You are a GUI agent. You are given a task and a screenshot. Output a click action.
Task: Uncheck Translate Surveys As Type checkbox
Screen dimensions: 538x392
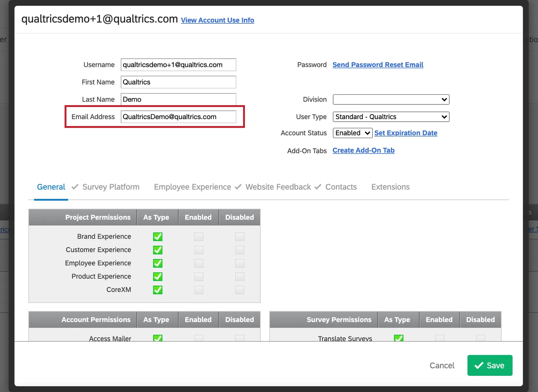398,338
